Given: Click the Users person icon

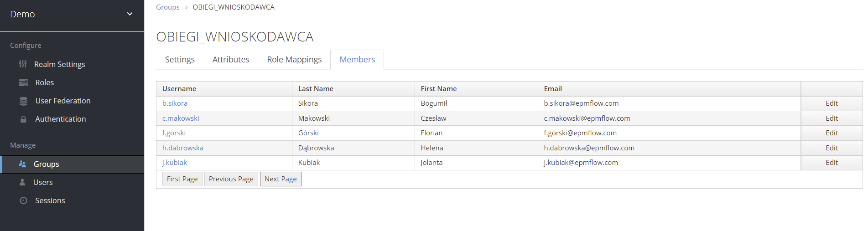Looking at the screenshot, I should [x=22, y=182].
